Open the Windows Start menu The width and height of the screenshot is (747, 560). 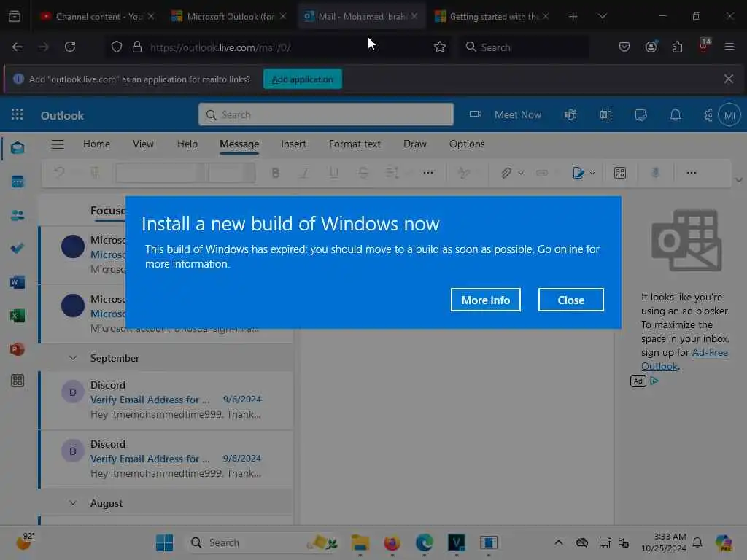pos(164,542)
